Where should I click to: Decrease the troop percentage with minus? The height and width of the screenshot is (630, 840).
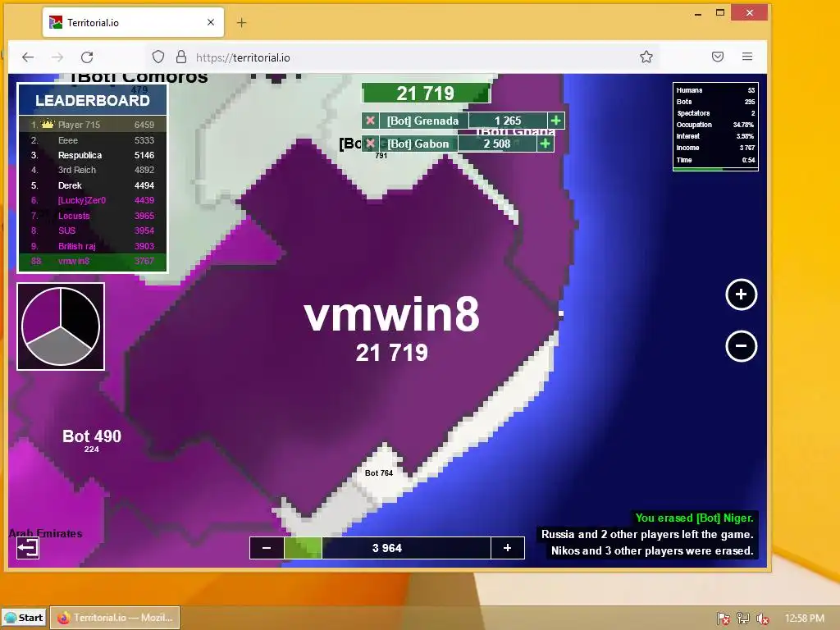coord(267,548)
